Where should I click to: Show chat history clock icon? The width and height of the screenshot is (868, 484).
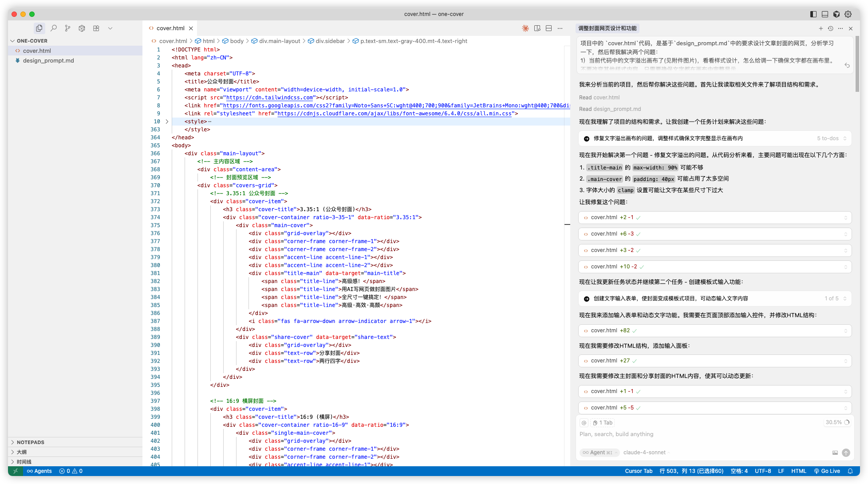(x=830, y=28)
